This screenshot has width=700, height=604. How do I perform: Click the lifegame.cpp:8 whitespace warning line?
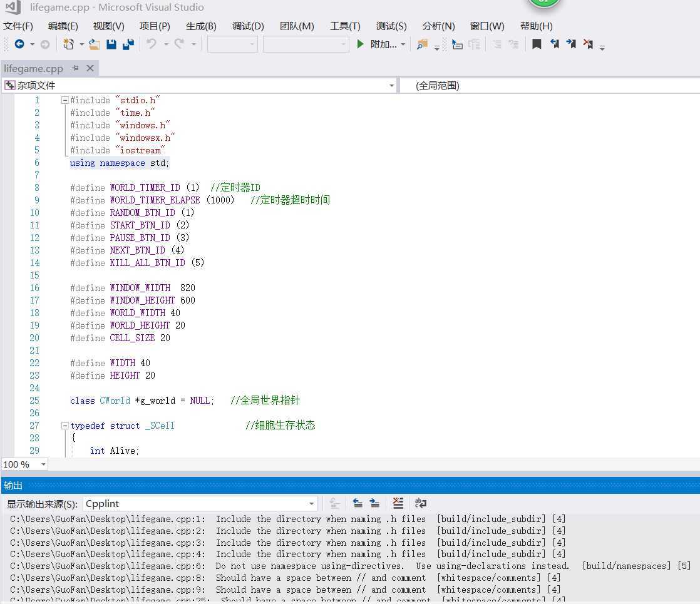(x=286, y=578)
